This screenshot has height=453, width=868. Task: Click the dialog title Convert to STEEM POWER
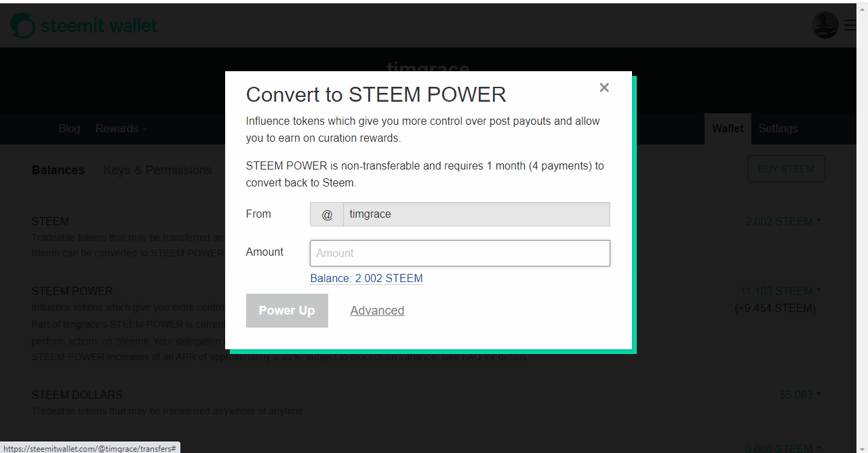click(x=376, y=94)
